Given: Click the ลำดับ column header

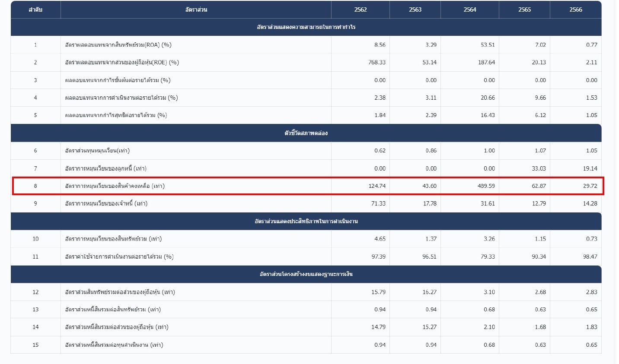Looking at the screenshot, I should [x=35, y=9].
